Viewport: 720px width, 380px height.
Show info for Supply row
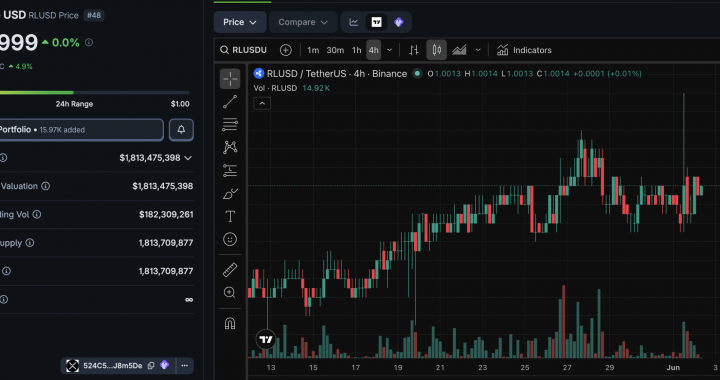coord(30,243)
